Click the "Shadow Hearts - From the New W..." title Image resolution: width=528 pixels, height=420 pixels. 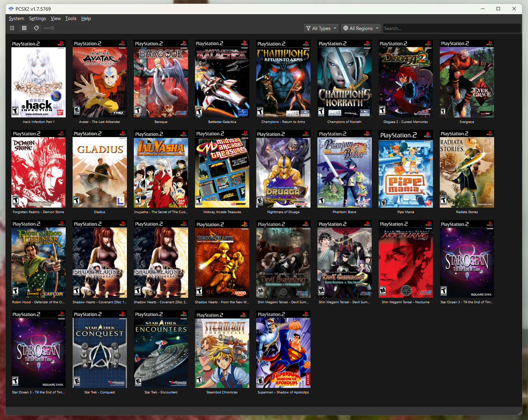(x=222, y=302)
